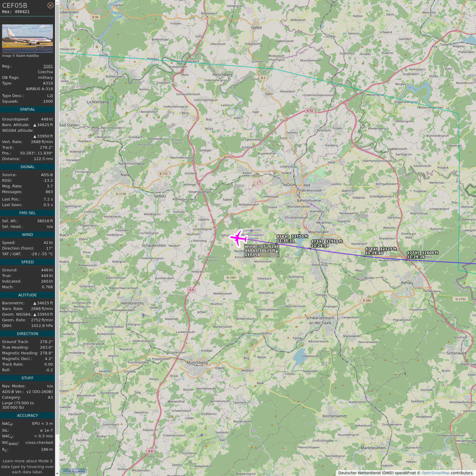Click the CEF05B callsign header
This screenshot has height=476, width=476.
(15, 5)
